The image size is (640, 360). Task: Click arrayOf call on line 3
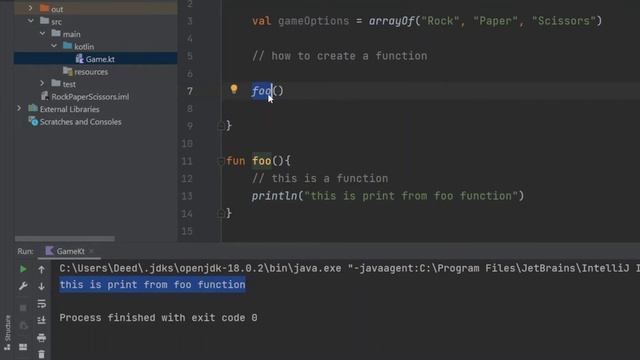[x=391, y=21]
